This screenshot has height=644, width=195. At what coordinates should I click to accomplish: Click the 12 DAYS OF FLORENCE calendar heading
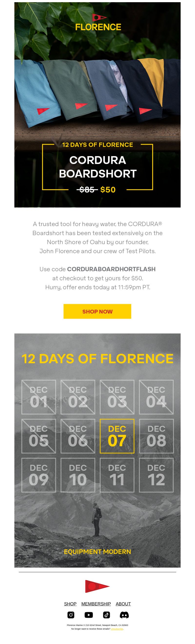point(97,359)
